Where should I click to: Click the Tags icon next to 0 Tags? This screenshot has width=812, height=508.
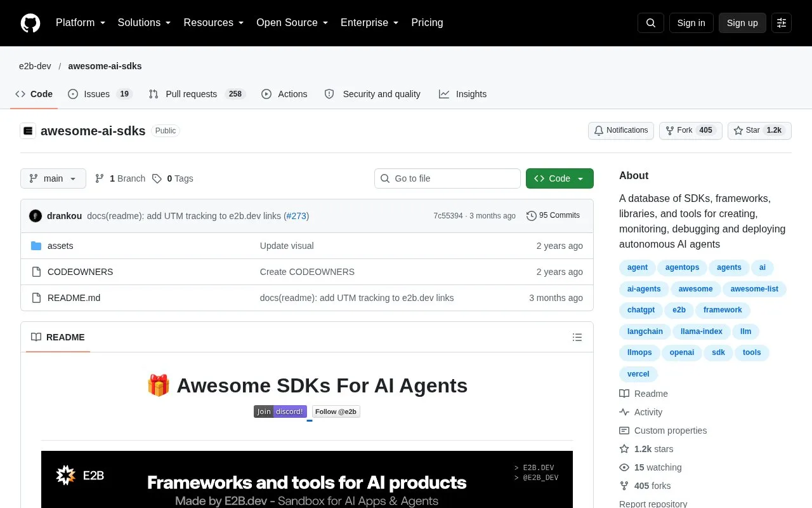[157, 178]
